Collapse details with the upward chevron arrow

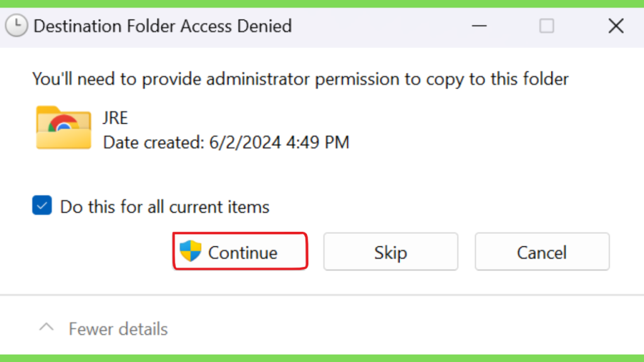coord(47,327)
